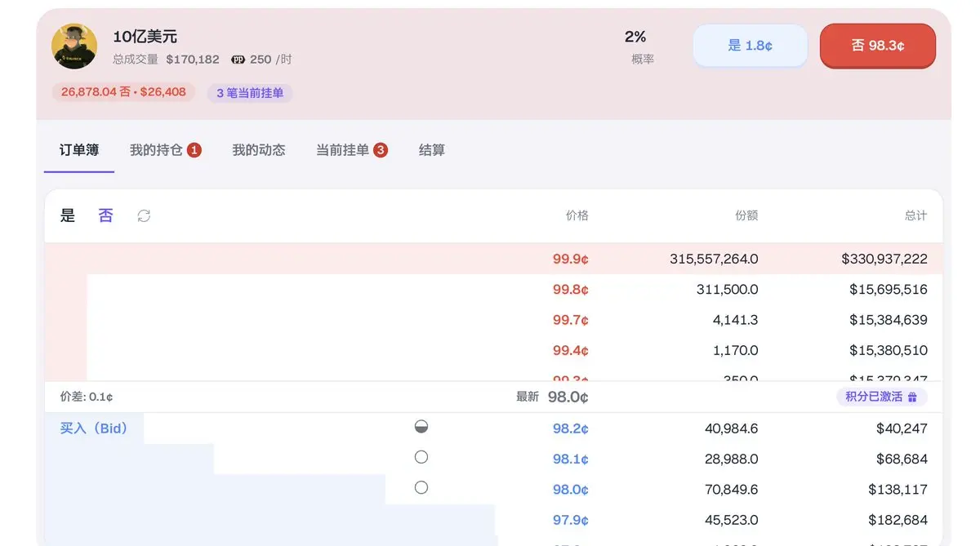Click the 45,523.0 shares value

732,520
